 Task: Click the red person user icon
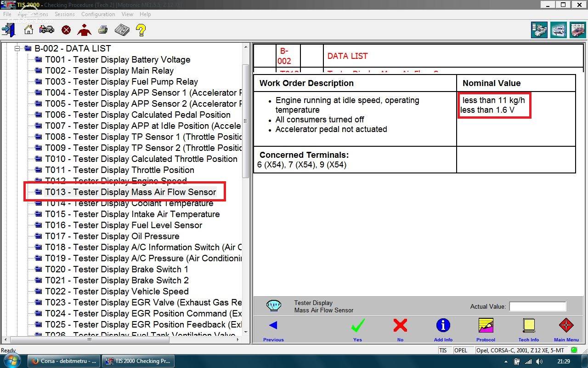tap(84, 30)
